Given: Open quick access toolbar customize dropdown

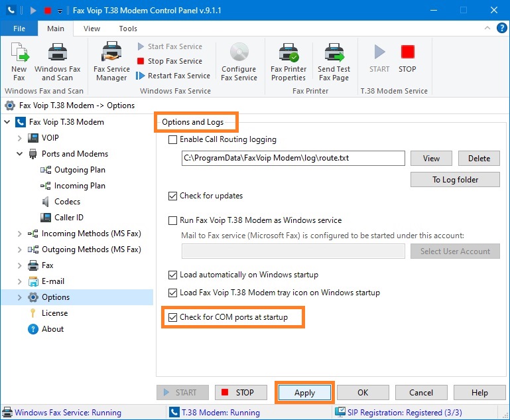Looking at the screenshot, I should tap(60, 11).
